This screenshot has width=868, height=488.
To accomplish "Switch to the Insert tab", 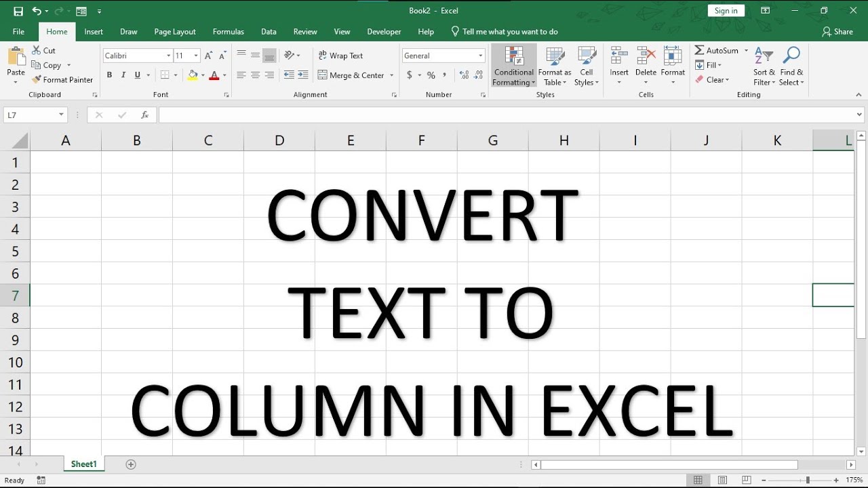I will 94,32.
